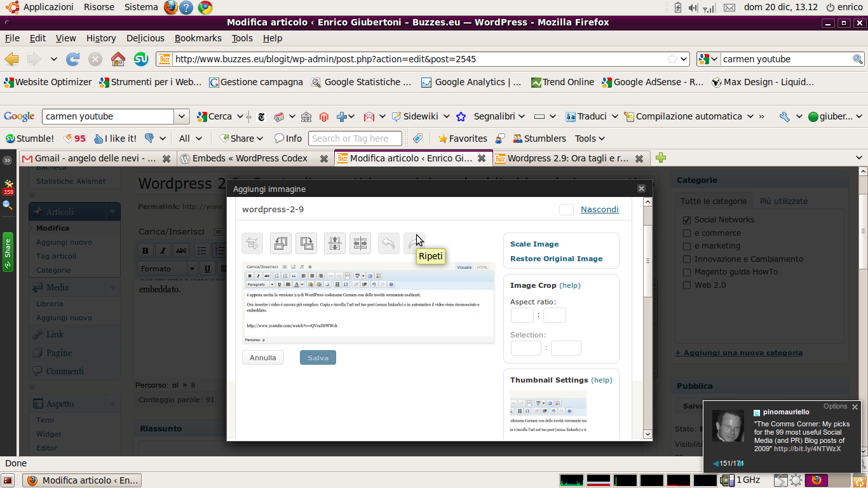Check the e commerce category
Screen dimensions: 868x488
point(686,233)
